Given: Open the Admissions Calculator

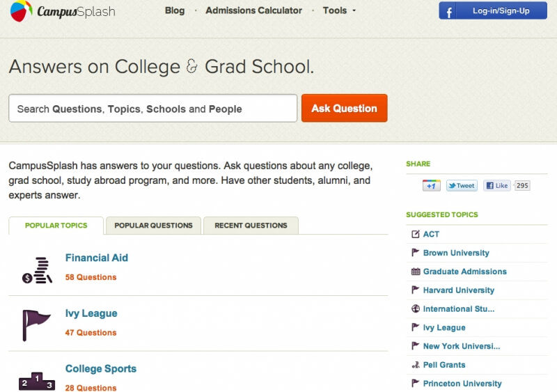Looking at the screenshot, I should pyautogui.click(x=253, y=10).
